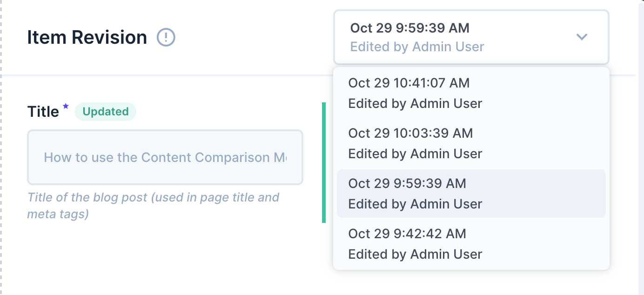Click the green change indicator bar beside Title
Viewport: 644px width, 295px height.
(x=324, y=158)
